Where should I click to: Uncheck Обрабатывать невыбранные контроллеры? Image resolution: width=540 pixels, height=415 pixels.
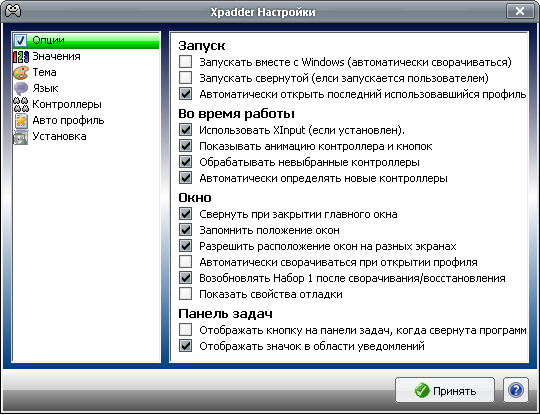coord(186,162)
